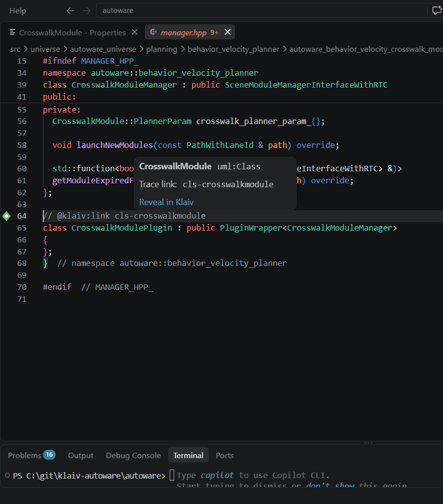Click the don't show this again link
The height and width of the screenshot is (504, 443).
coord(356,485)
